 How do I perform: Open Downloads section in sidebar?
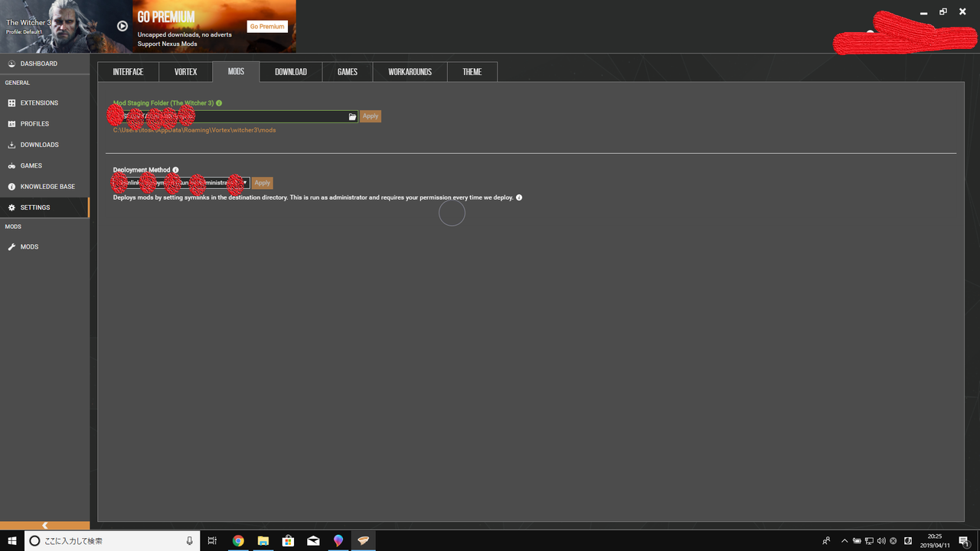pos(44,145)
